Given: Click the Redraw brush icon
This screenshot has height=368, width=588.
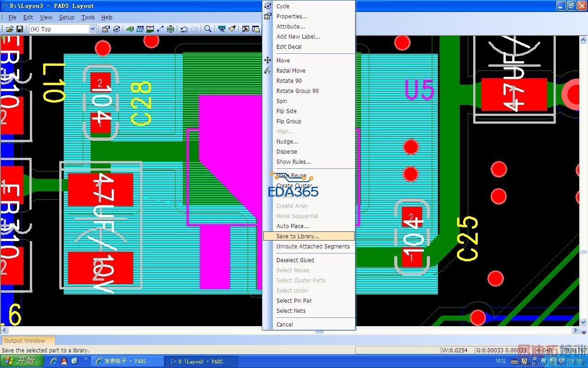Looking at the screenshot, I should tap(232, 29).
